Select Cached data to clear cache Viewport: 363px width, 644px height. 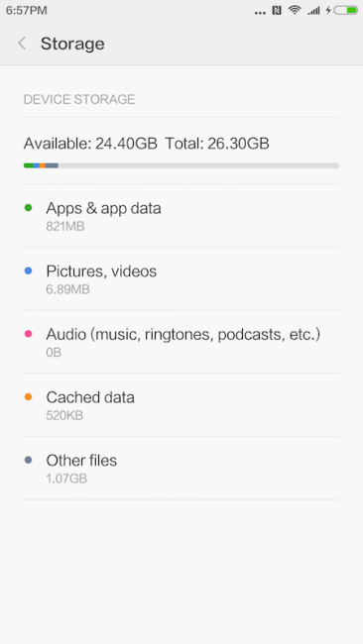click(x=181, y=404)
